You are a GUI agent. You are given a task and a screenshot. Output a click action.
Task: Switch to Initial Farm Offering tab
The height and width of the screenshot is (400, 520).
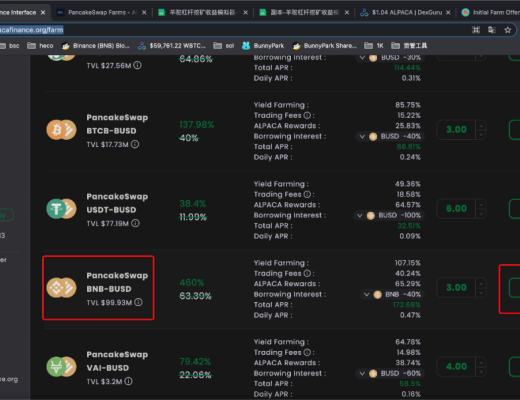tap(491, 12)
